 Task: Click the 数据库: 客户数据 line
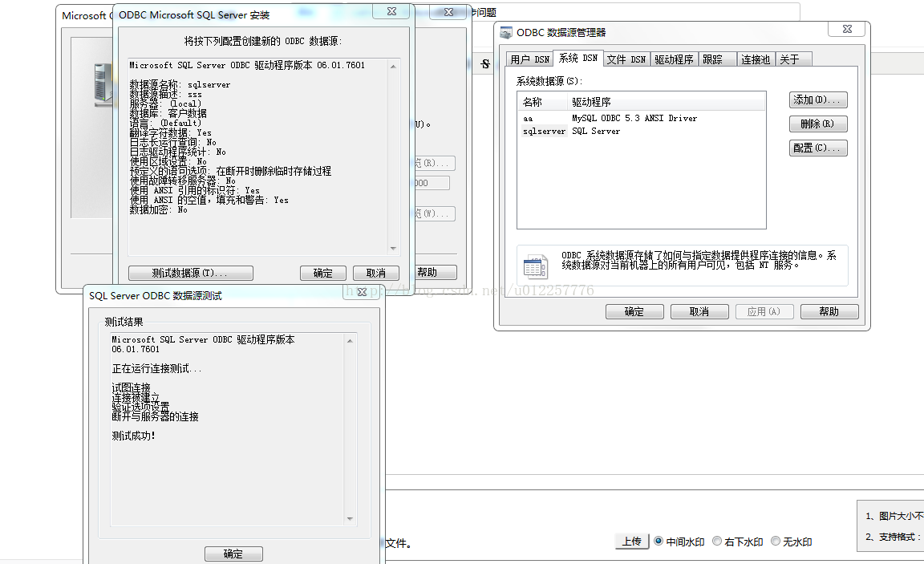tap(168, 113)
